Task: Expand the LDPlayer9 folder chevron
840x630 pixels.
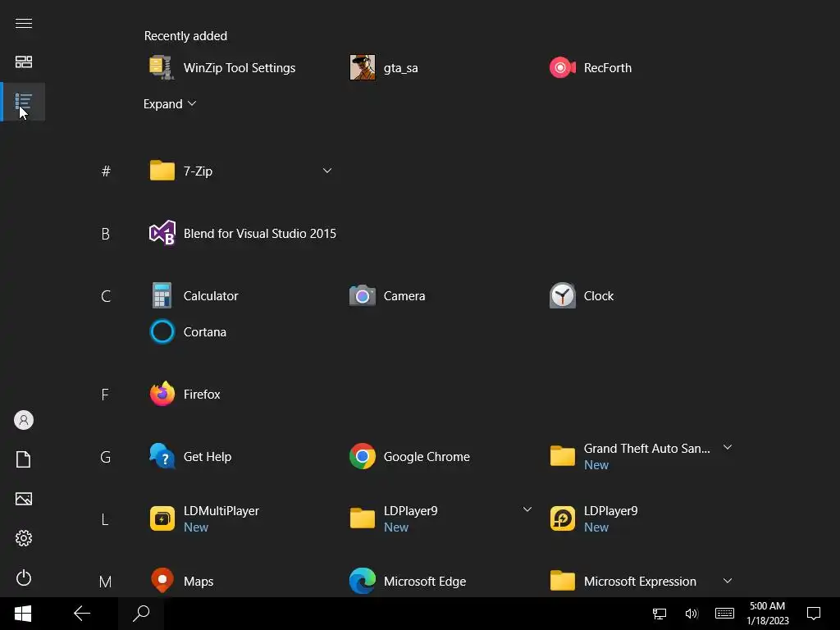Action: click(x=527, y=509)
